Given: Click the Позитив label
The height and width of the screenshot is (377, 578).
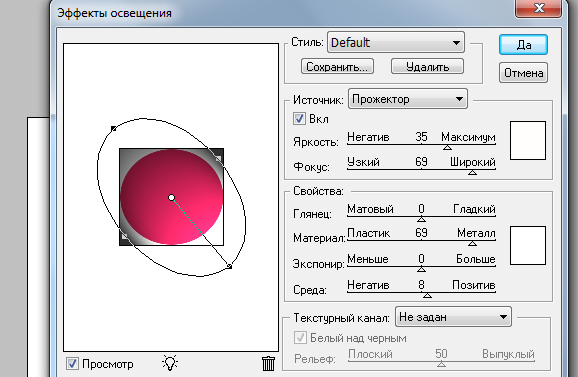Looking at the screenshot, I should point(474,285).
